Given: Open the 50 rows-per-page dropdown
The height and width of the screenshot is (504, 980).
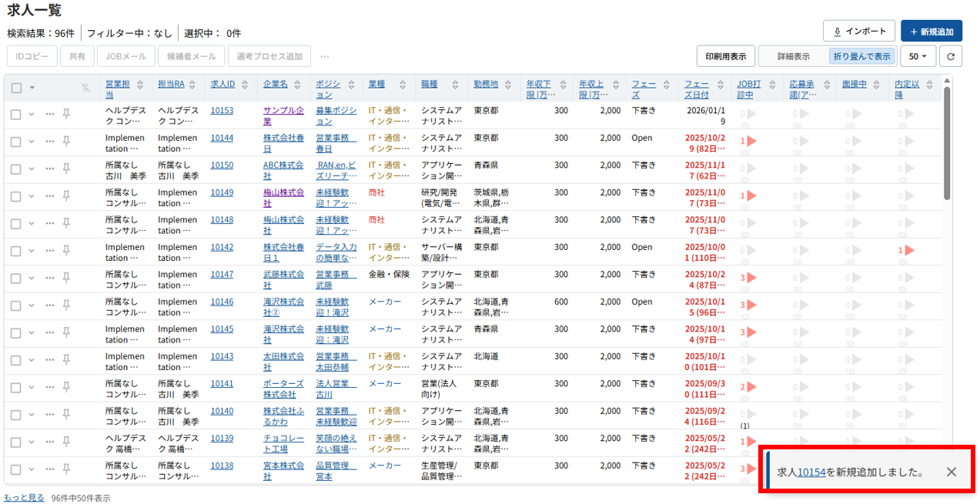Looking at the screenshot, I should (x=918, y=56).
